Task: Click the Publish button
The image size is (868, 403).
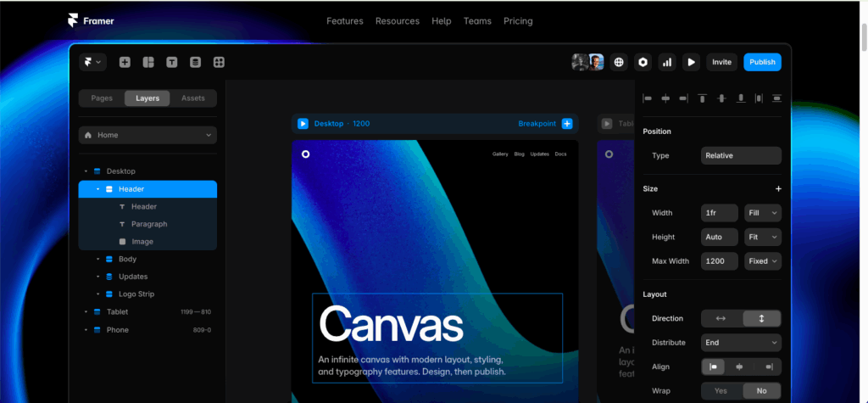Action: [762, 62]
